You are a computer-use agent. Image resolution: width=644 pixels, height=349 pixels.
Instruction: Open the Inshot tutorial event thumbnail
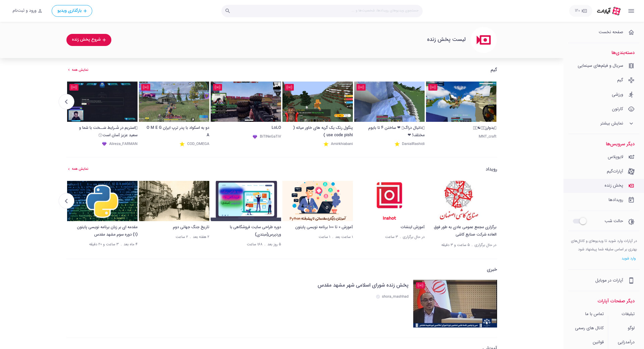(389, 201)
